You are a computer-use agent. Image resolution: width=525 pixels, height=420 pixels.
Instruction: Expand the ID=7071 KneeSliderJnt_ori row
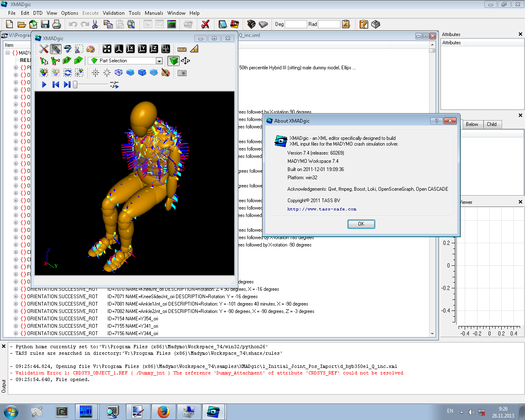[16, 297]
